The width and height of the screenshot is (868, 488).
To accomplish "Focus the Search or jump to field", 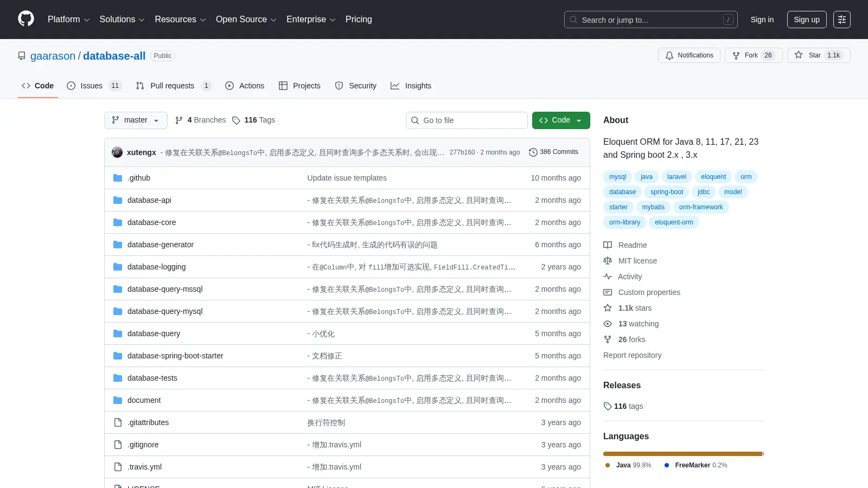I will [651, 20].
